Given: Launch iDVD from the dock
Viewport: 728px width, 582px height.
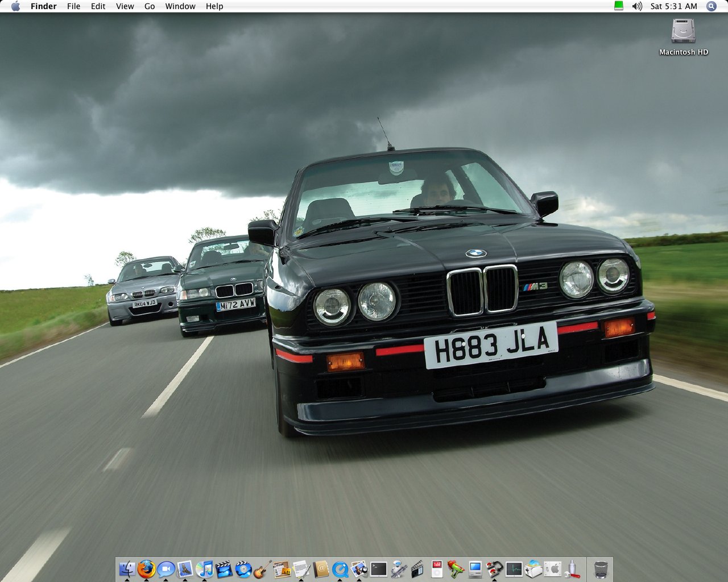Looking at the screenshot, I should pyautogui.click(x=243, y=569).
